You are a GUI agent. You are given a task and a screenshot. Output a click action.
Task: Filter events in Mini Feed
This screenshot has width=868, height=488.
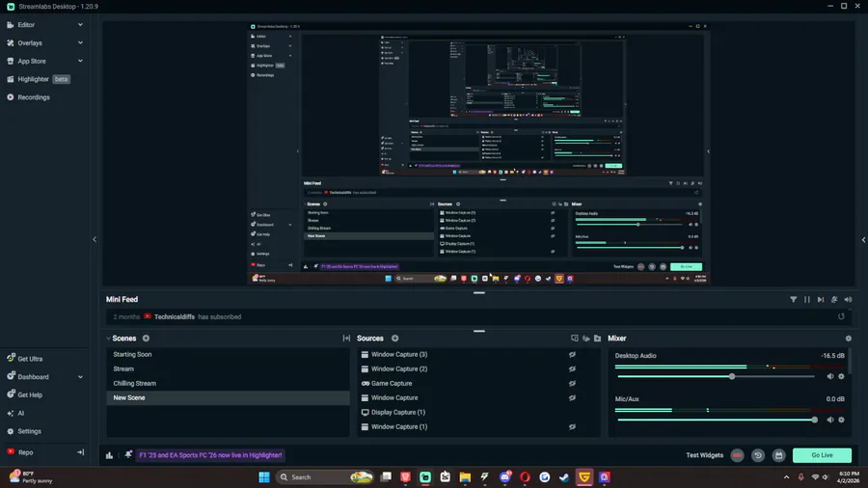pos(794,299)
